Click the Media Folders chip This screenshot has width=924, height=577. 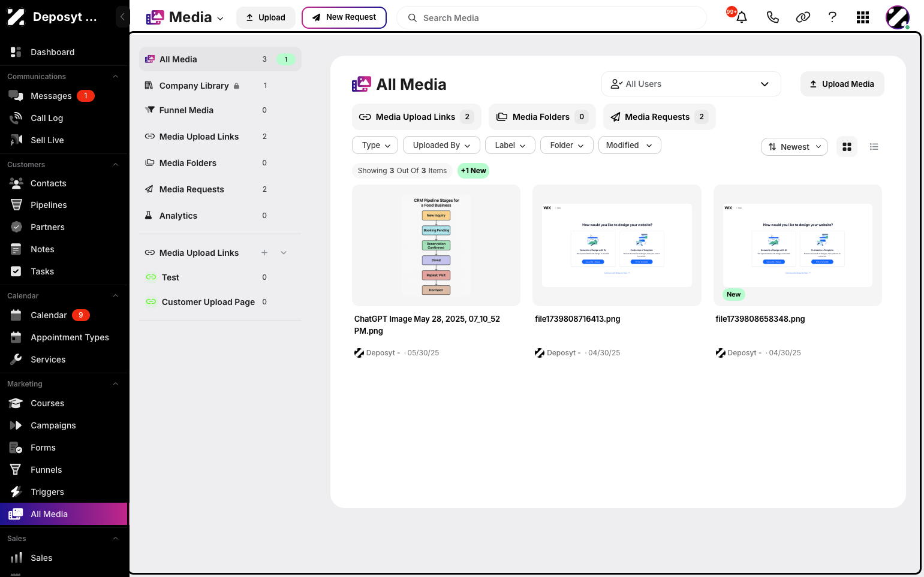click(x=542, y=117)
